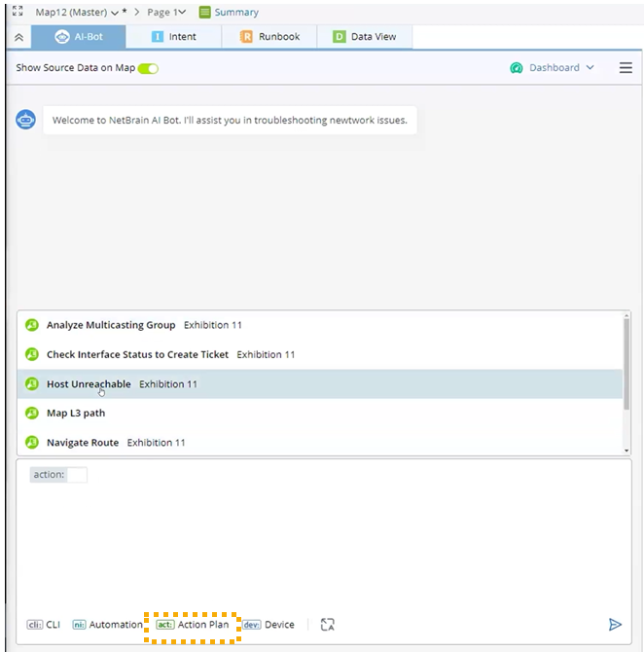This screenshot has height=652, width=644.
Task: Open the Summary link
Action: pos(236,13)
